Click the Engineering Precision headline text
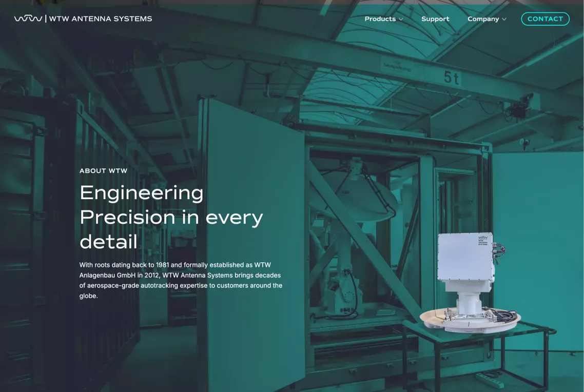Screen dimensions: 584x392 point(171,217)
